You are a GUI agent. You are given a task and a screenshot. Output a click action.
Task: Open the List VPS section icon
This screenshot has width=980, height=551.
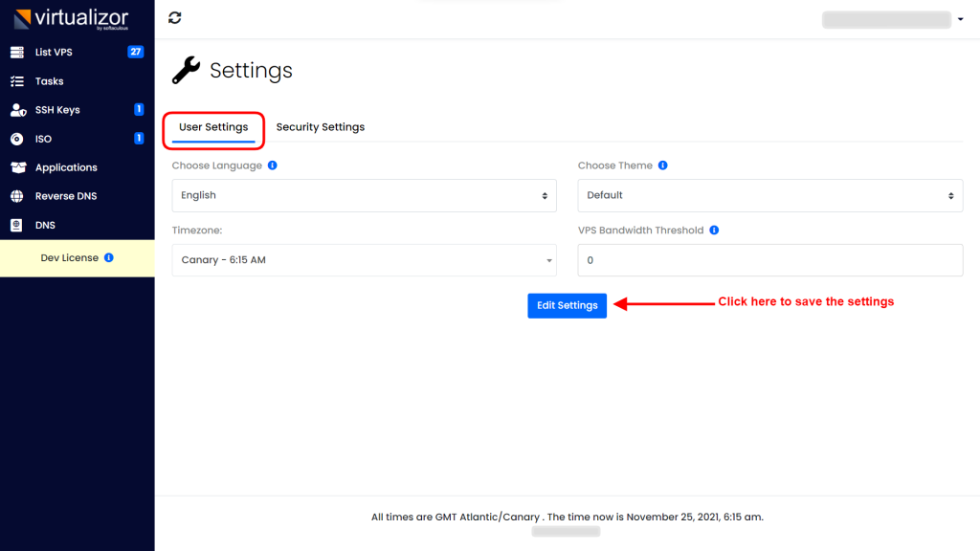coord(17,52)
